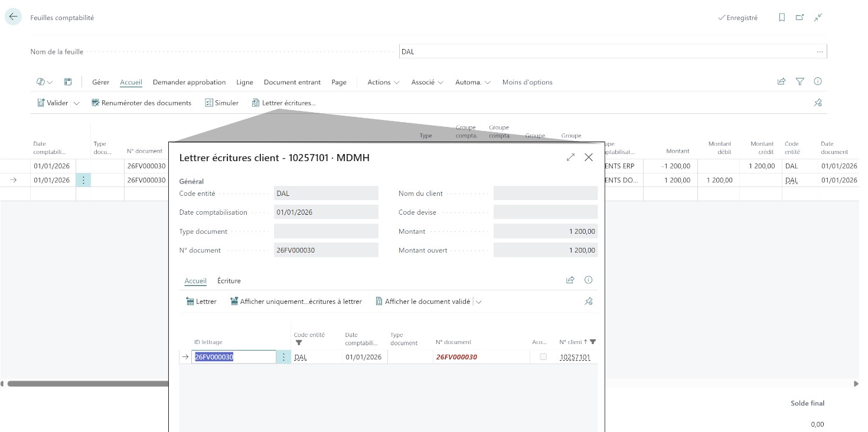Open the Nom de la feuille lookup ellipsis
The height and width of the screenshot is (432, 868).
click(x=820, y=52)
